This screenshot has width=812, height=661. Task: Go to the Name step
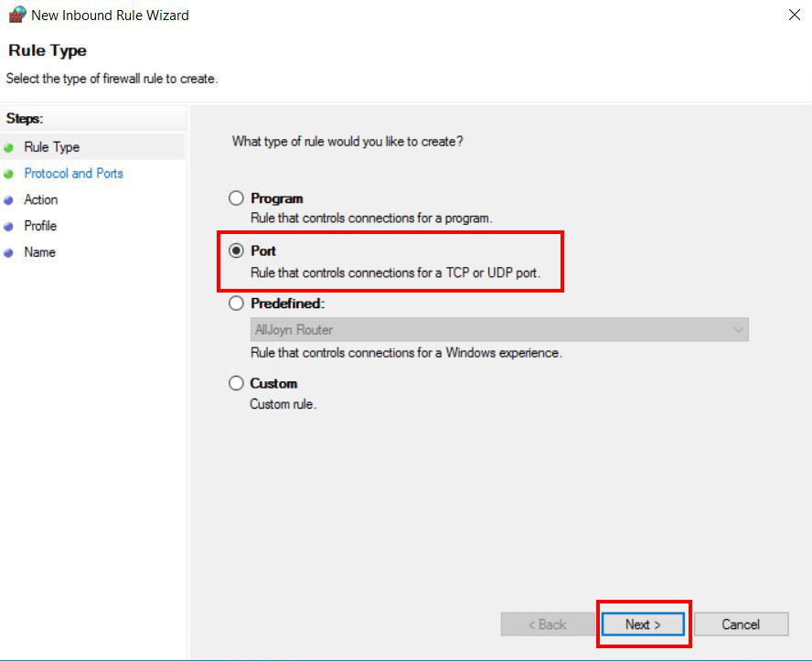pos(40,252)
